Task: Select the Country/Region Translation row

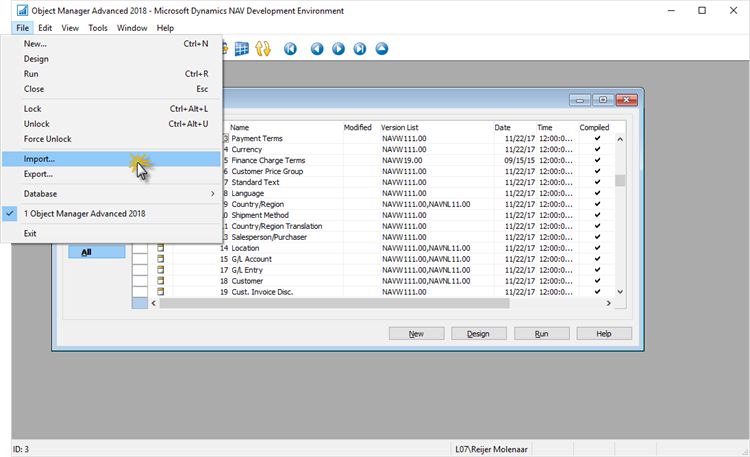Action: click(418, 226)
